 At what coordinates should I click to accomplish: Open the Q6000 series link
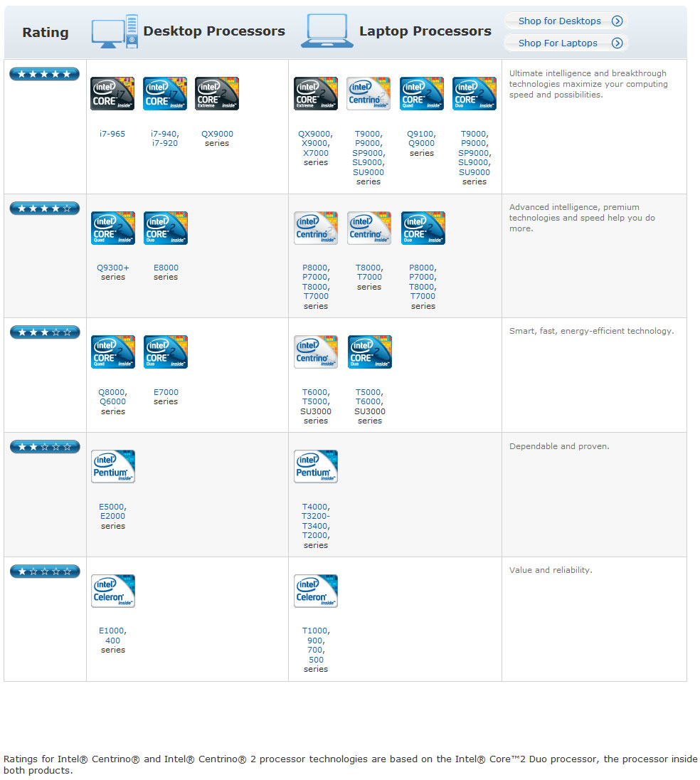point(113,402)
